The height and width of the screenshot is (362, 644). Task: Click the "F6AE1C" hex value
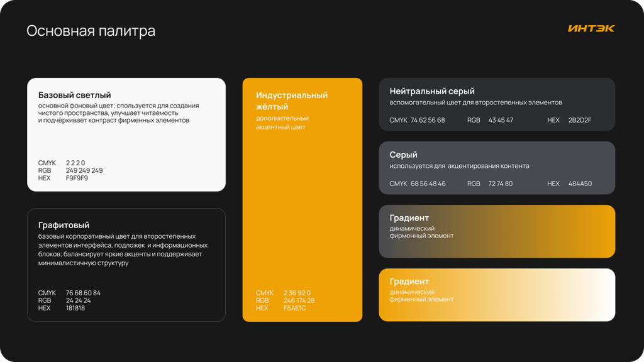294,308
